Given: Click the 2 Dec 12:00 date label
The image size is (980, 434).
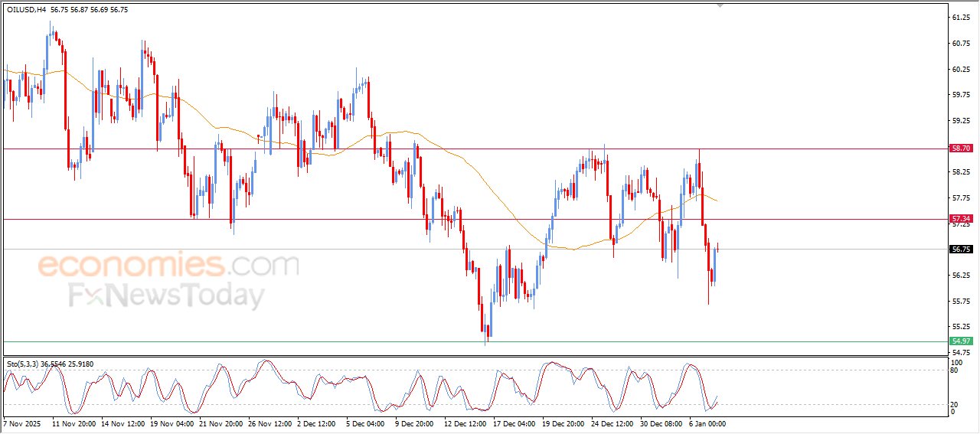Looking at the screenshot, I should tap(316, 423).
